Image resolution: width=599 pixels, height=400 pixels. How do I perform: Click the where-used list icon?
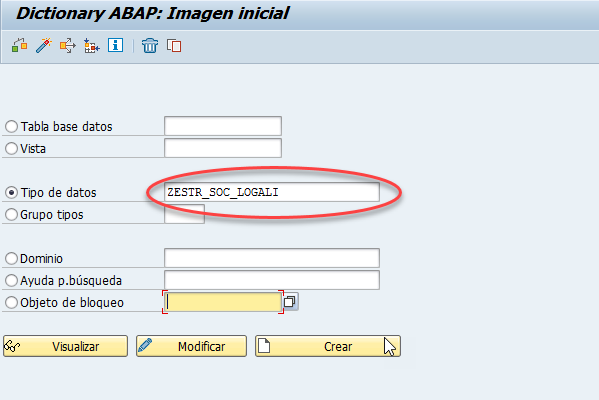(x=68, y=46)
